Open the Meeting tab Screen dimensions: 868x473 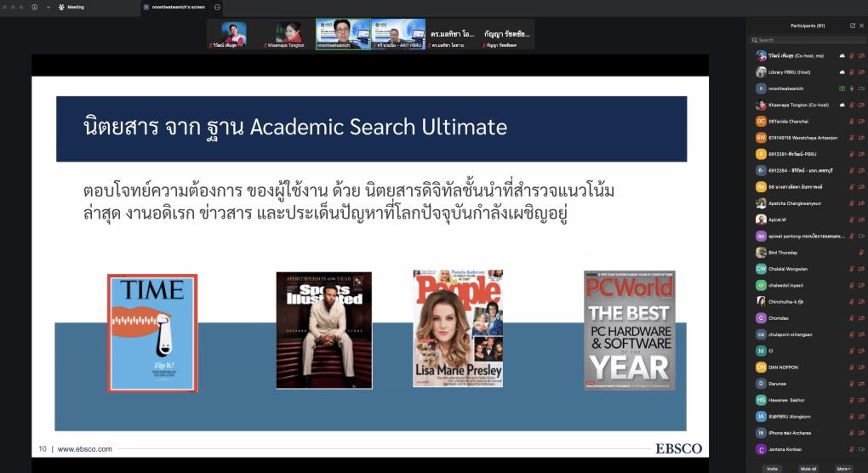[71, 7]
